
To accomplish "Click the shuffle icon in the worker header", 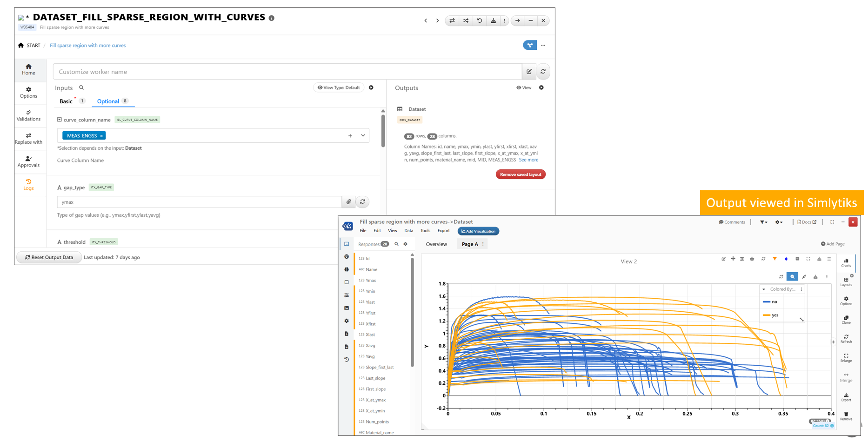I will [466, 20].
